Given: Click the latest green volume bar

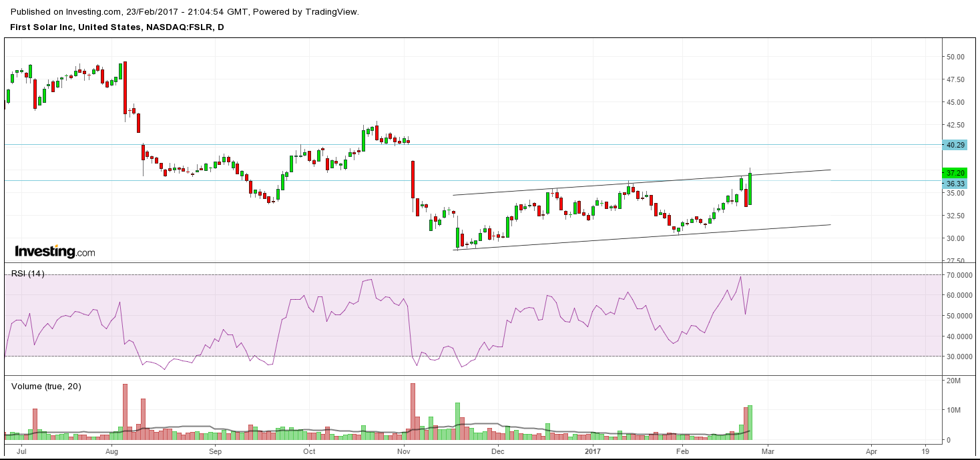Looking at the screenshot, I should pos(750,423).
